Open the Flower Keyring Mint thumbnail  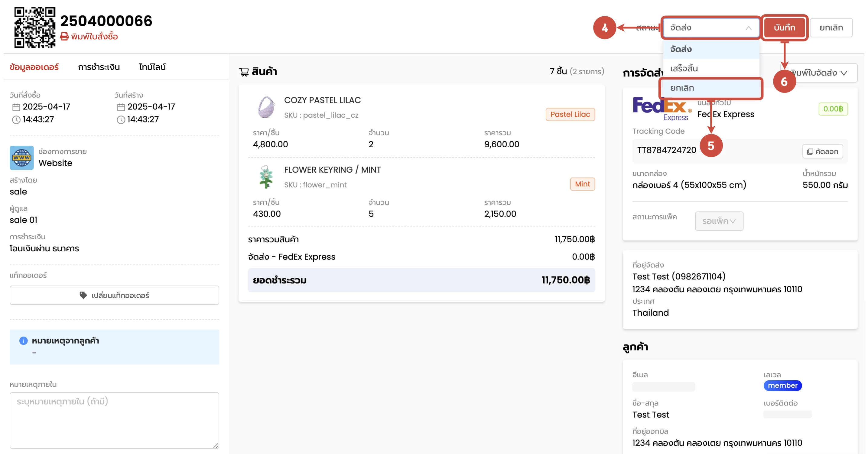pos(266,177)
